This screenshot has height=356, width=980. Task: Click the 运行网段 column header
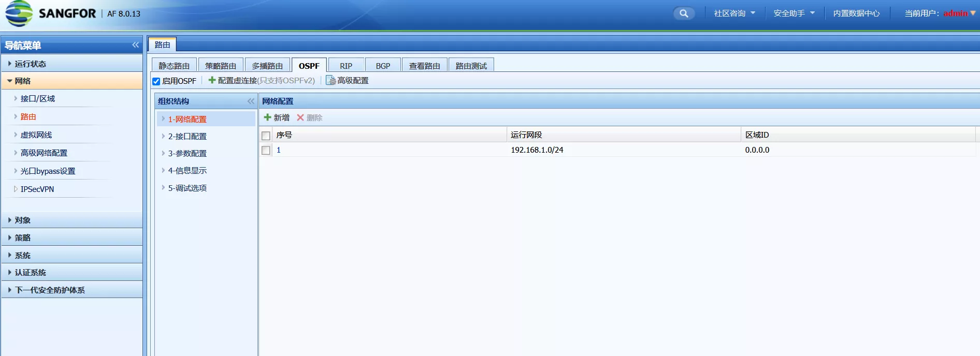coord(526,135)
